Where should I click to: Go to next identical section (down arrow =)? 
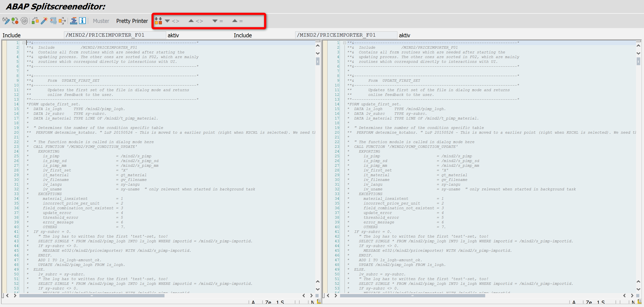[218, 21]
